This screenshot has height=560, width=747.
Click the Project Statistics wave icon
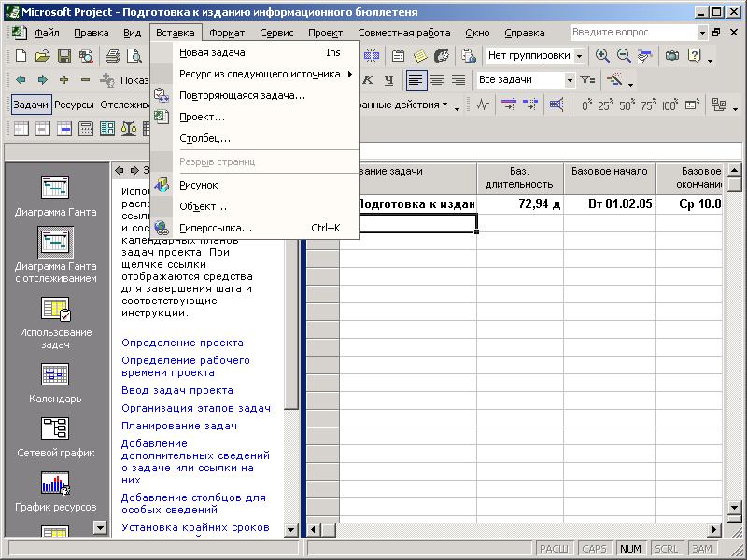click(x=482, y=105)
